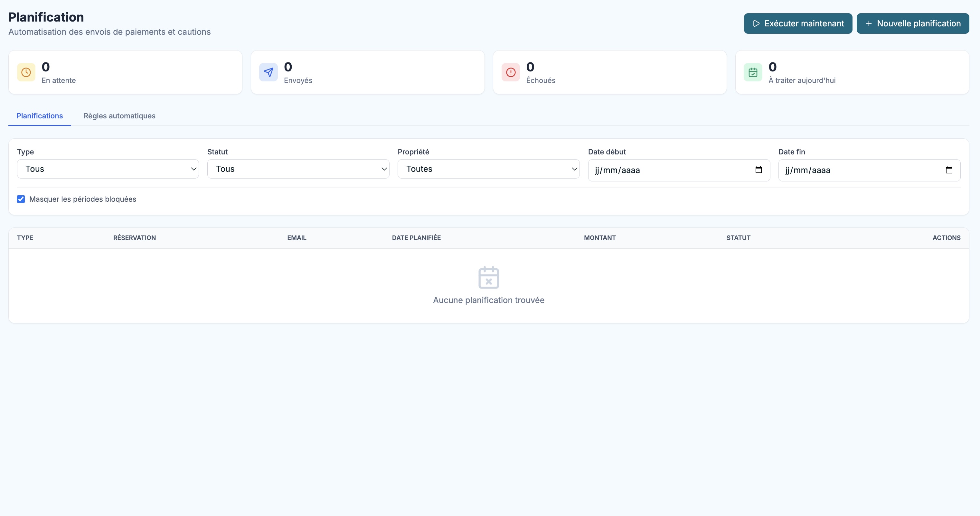
Task: Click the TYPE column header
Action: (x=25, y=238)
